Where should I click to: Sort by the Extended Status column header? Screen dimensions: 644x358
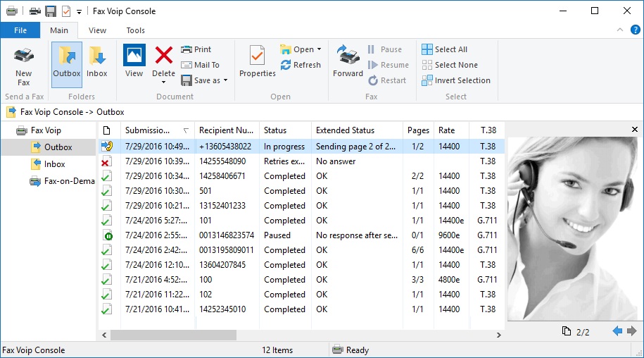357,130
